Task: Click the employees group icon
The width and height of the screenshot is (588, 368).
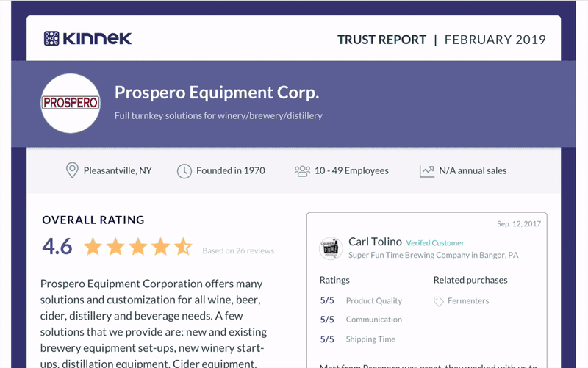Action: click(x=302, y=171)
